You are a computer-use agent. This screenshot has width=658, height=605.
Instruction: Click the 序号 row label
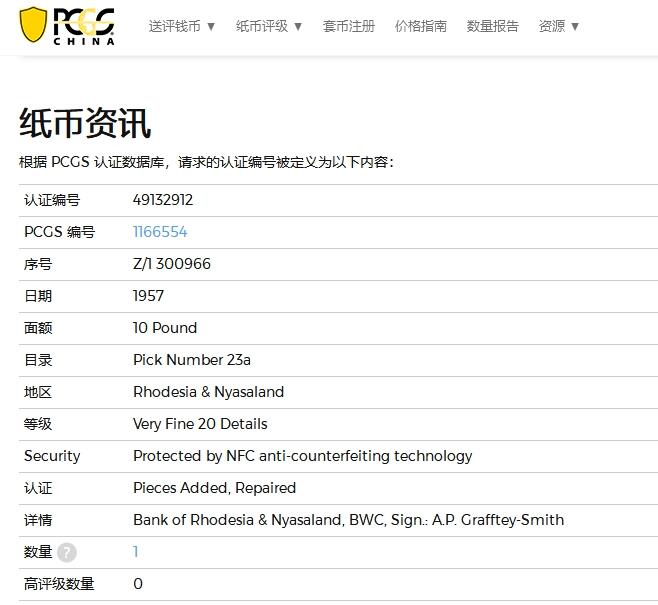[x=38, y=264]
